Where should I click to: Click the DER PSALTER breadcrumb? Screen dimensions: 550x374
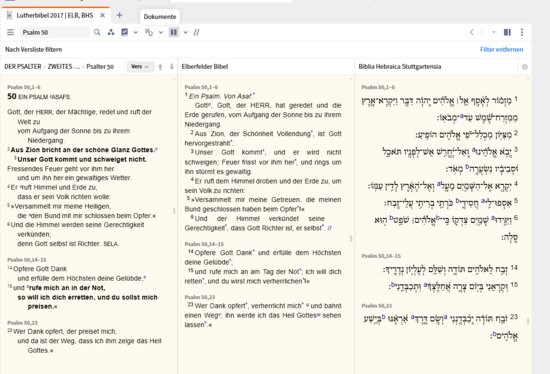(23, 67)
